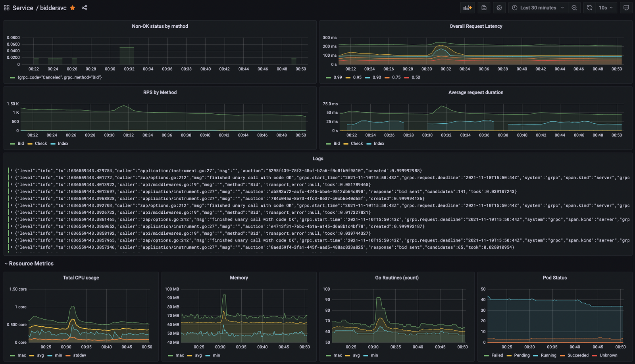Refresh the dashboard now

pyautogui.click(x=590, y=8)
